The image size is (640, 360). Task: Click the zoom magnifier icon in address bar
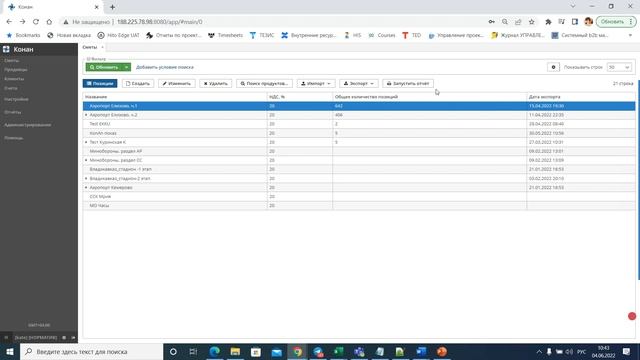505,22
